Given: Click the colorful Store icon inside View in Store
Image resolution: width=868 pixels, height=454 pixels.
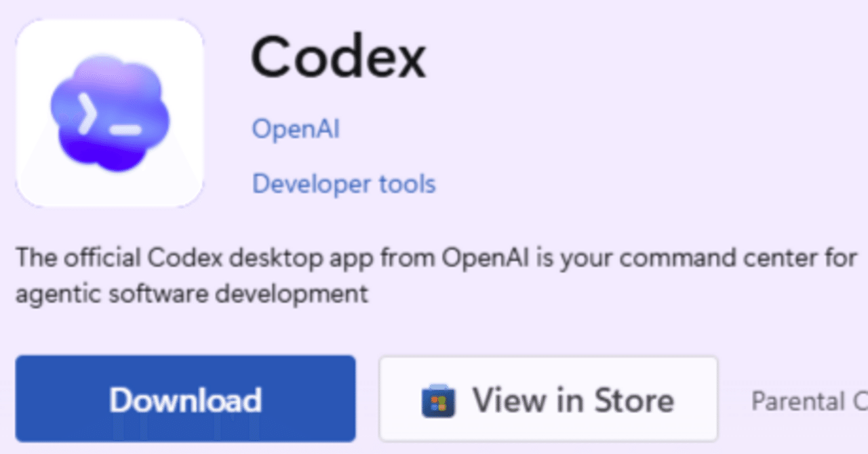Looking at the screenshot, I should point(437,400).
